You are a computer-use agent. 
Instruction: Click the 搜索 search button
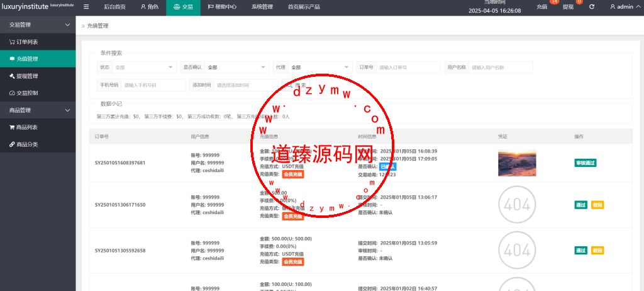pos(296,85)
